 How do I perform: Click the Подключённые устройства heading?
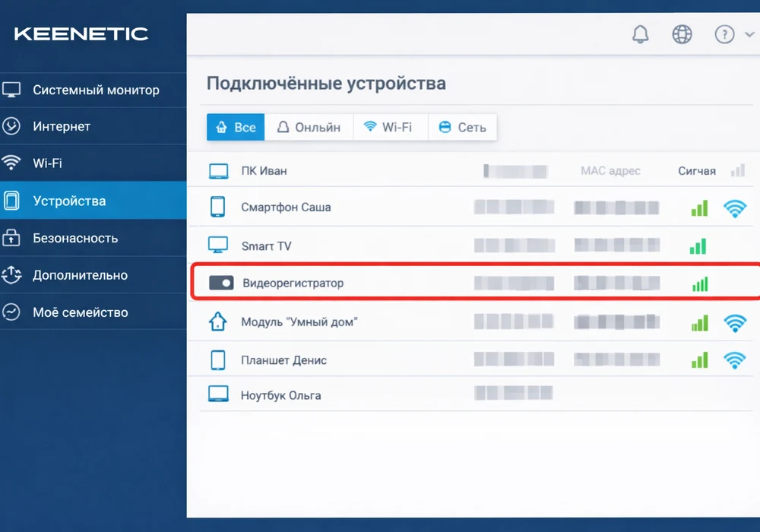(x=326, y=84)
